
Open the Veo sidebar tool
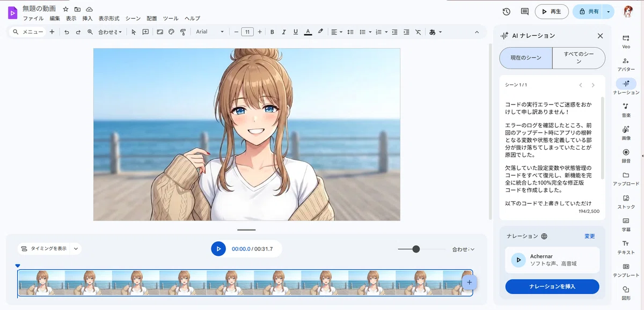click(x=626, y=41)
